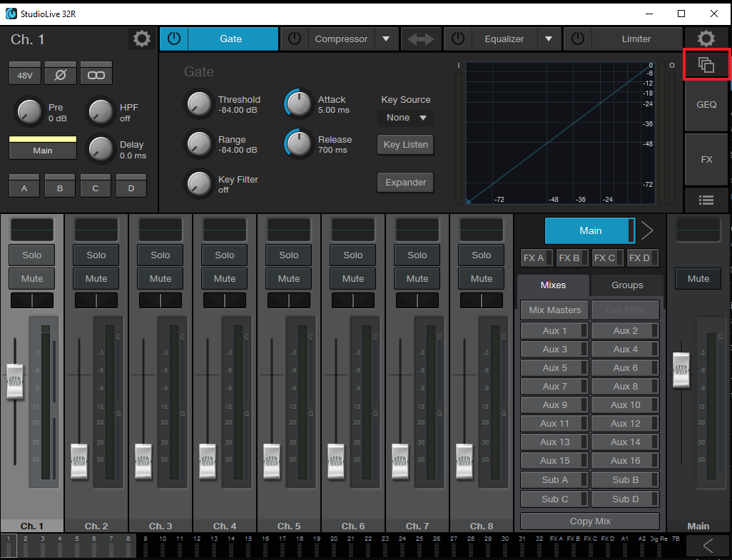The width and height of the screenshot is (732, 560).
Task: Open the Key Source None dropdown
Action: tap(405, 118)
